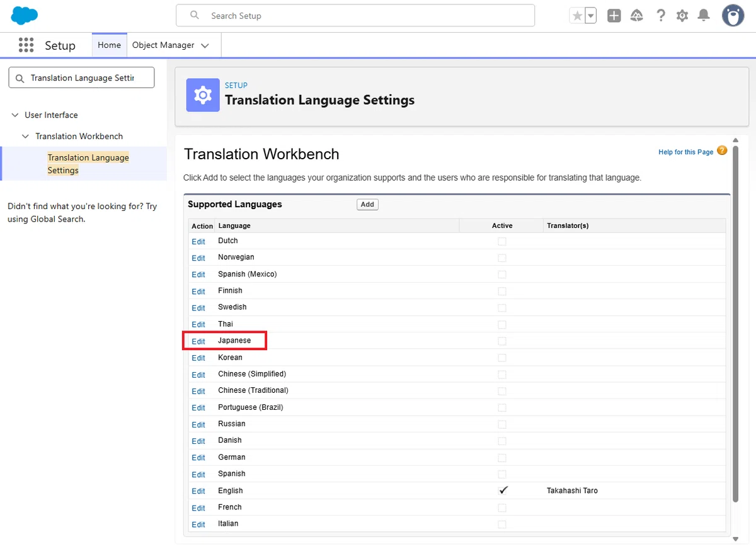Click the Quick Find search box
The height and width of the screenshot is (549, 756).
(x=81, y=77)
